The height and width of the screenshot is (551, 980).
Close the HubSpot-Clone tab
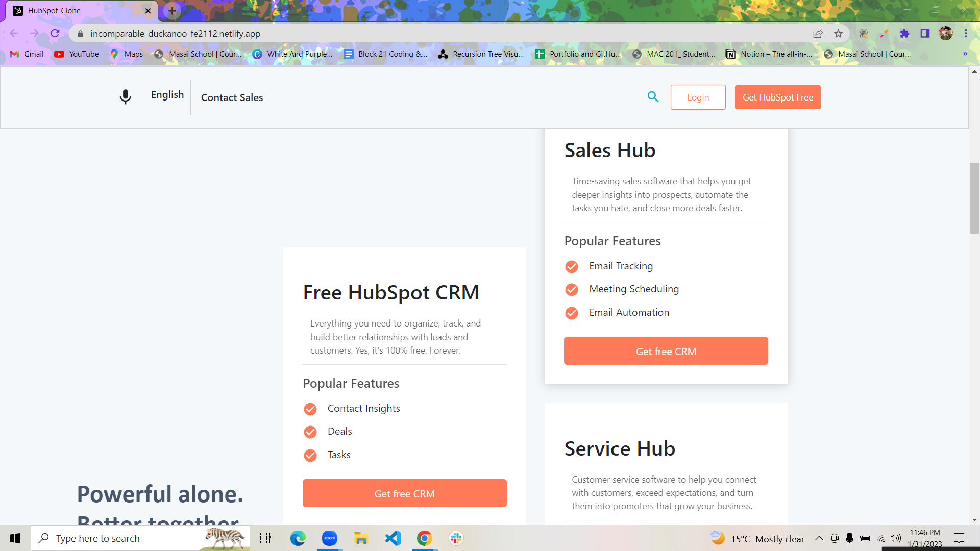[148, 11]
